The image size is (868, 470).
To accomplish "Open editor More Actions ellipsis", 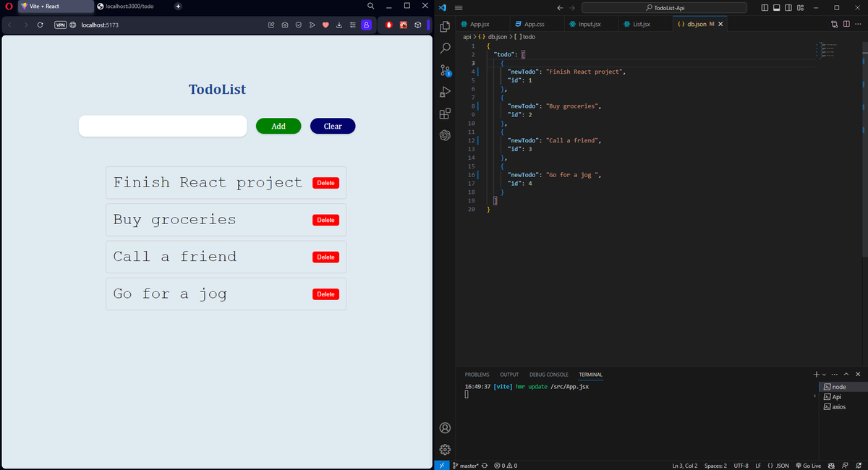I will (858, 24).
